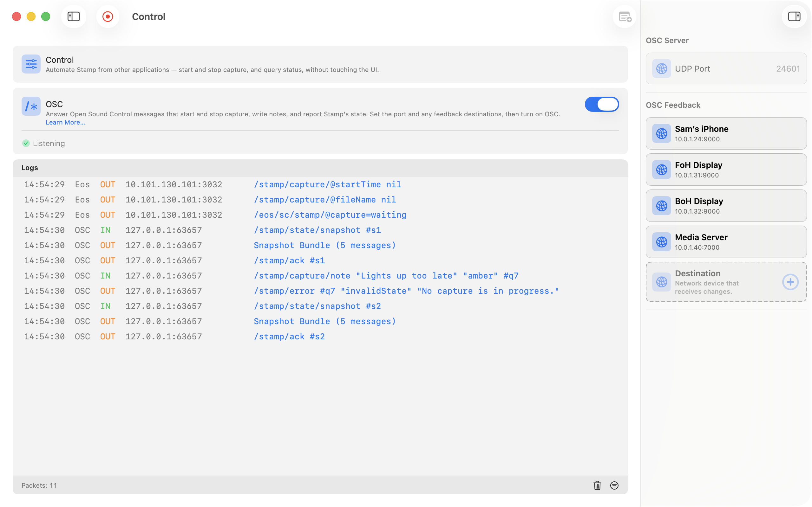The width and height of the screenshot is (812, 507).
Task: Clear logs with the trash icon
Action: (597, 485)
